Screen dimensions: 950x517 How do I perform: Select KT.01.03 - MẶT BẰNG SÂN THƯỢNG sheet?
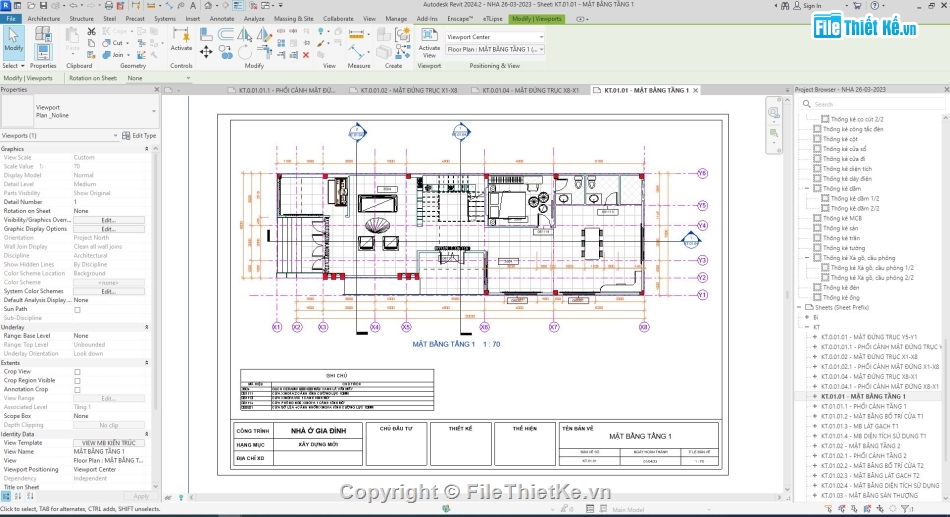[x=869, y=496]
